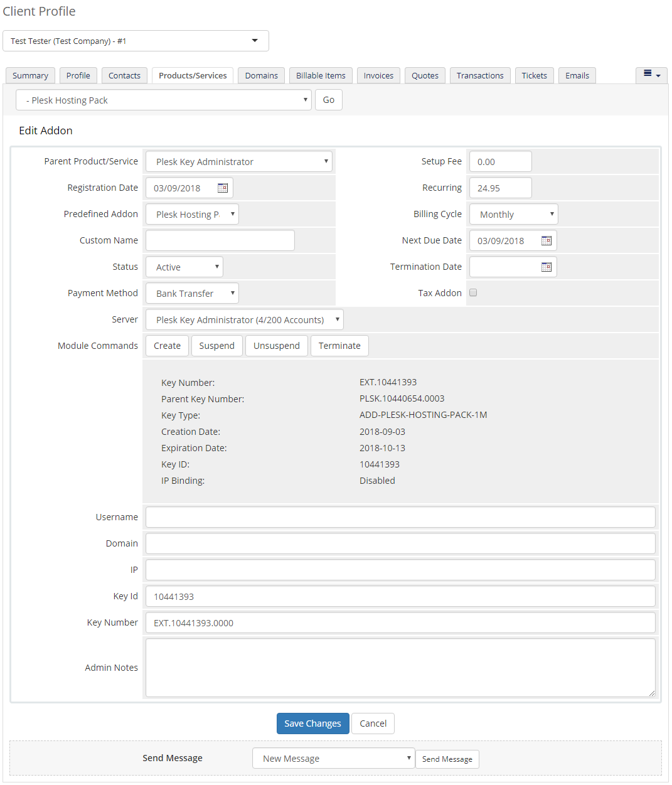Open the Status dropdown showing Active

click(184, 267)
